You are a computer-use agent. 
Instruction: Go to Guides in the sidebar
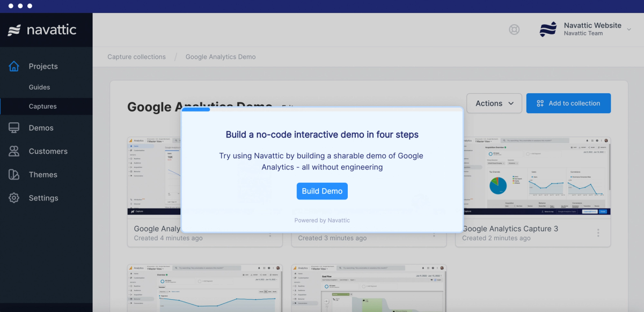point(39,87)
